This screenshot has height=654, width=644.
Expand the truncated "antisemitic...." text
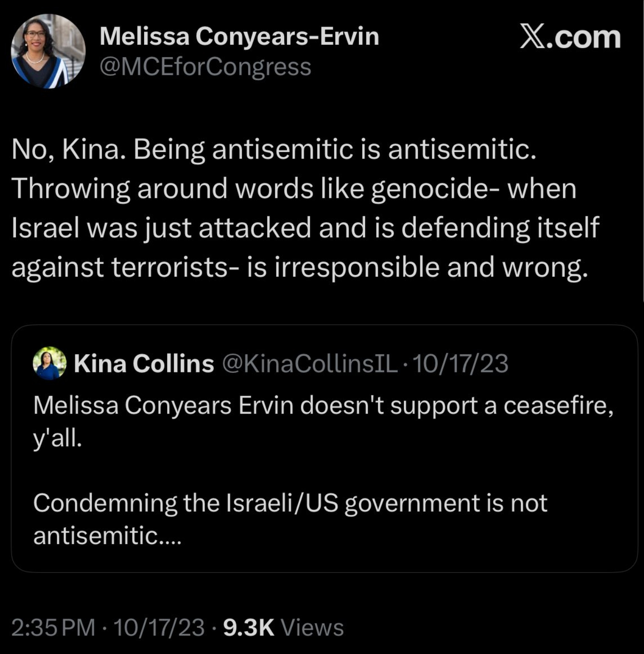tap(107, 536)
